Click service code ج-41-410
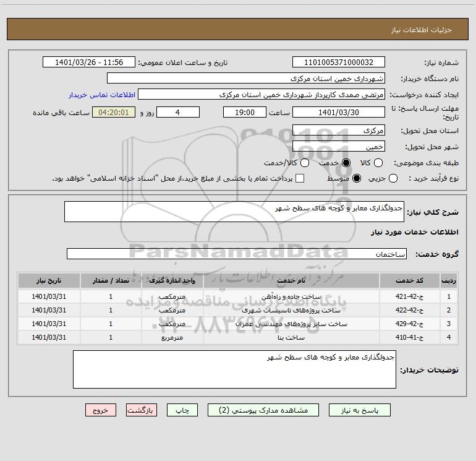476x461 pixels. (409, 337)
